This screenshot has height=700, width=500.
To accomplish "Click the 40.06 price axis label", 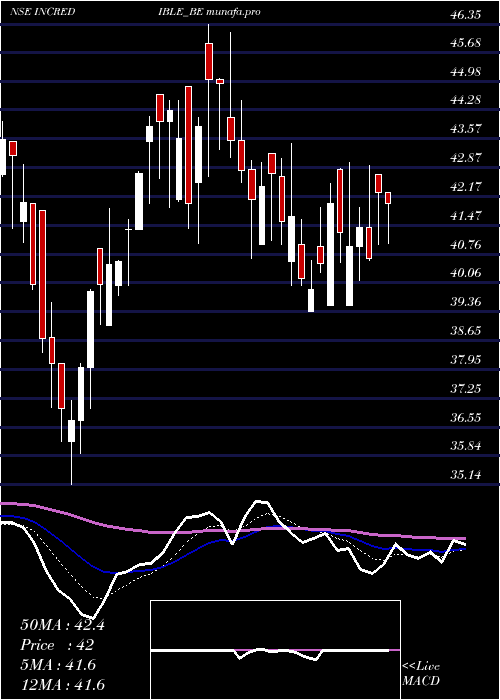I will point(466,273).
